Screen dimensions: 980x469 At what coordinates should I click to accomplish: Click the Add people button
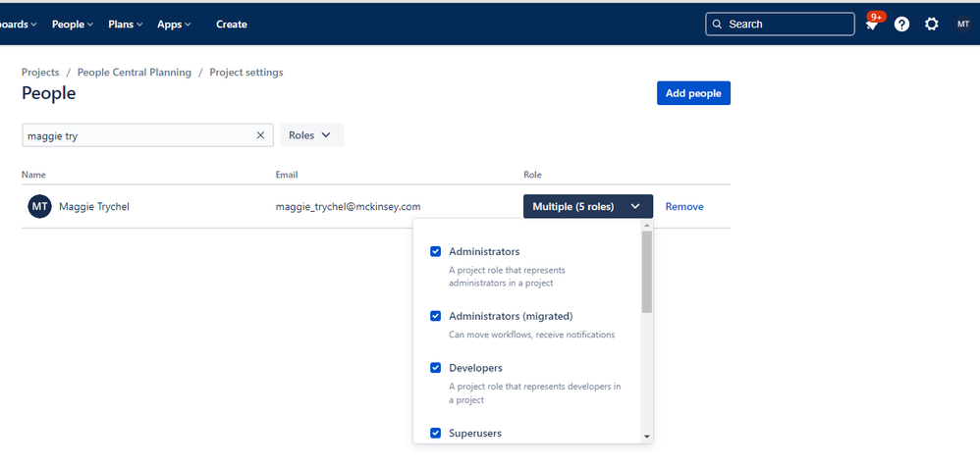tap(693, 93)
